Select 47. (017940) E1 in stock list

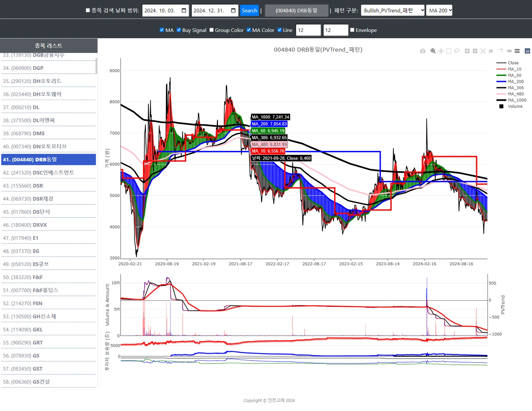point(48,238)
